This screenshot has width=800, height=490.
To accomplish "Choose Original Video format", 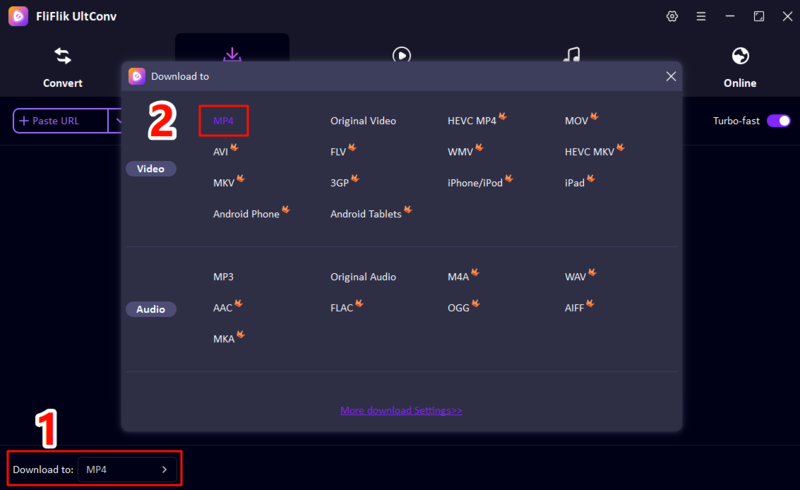I will click(x=363, y=121).
